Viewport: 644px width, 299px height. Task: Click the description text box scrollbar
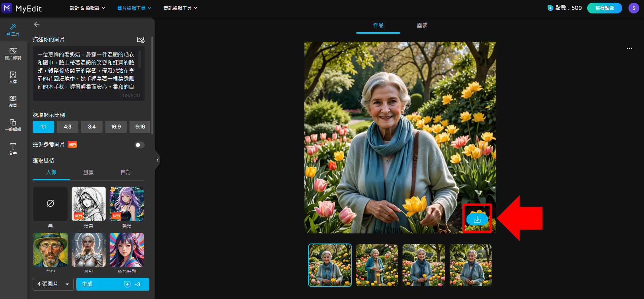(x=140, y=59)
